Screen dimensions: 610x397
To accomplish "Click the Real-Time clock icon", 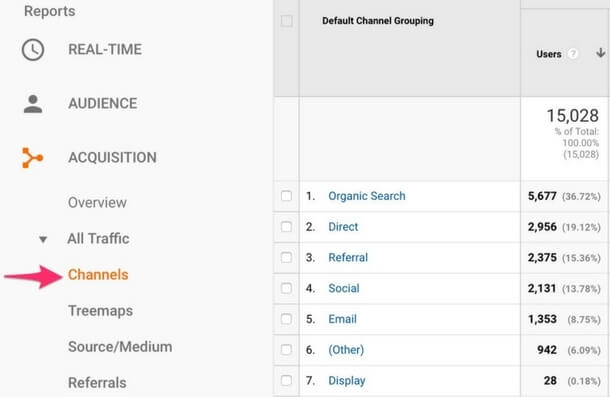I will 33,50.
